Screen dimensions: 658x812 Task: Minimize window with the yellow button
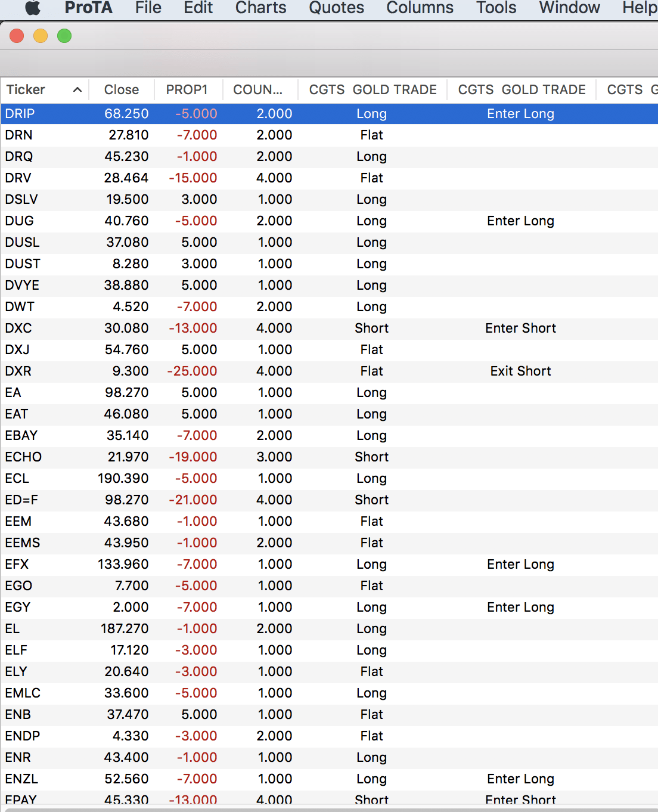(x=41, y=36)
